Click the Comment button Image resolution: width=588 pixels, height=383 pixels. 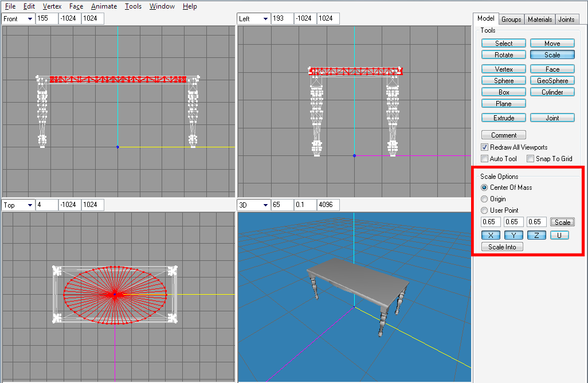tap(503, 135)
